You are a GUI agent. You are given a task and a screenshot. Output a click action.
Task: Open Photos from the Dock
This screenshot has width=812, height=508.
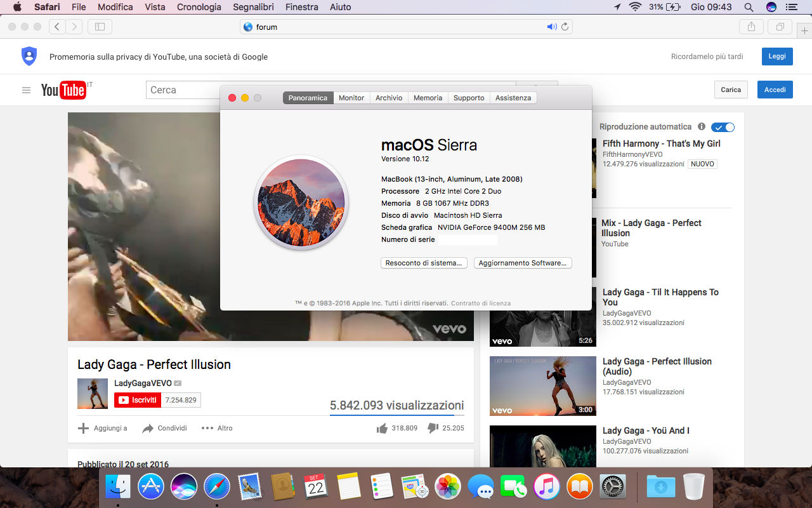tap(448, 487)
